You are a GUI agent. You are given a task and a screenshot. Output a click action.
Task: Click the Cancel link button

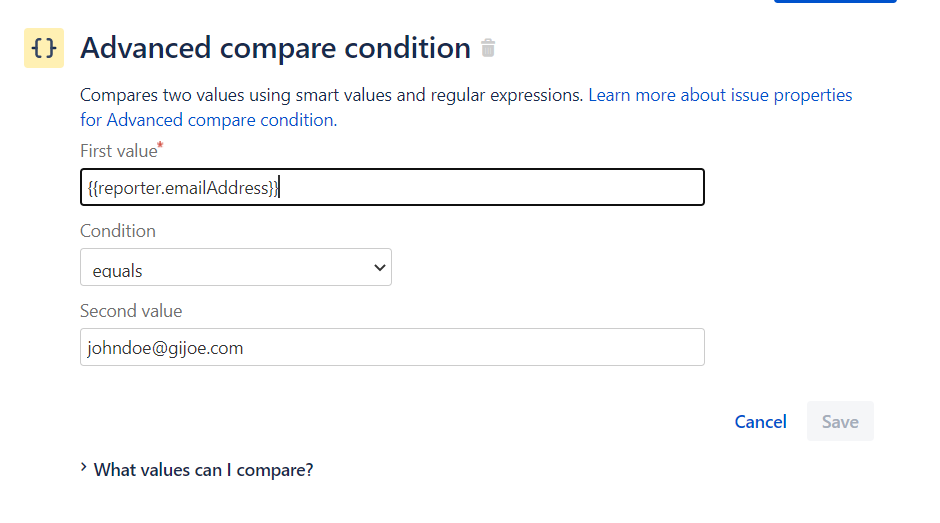pos(760,422)
